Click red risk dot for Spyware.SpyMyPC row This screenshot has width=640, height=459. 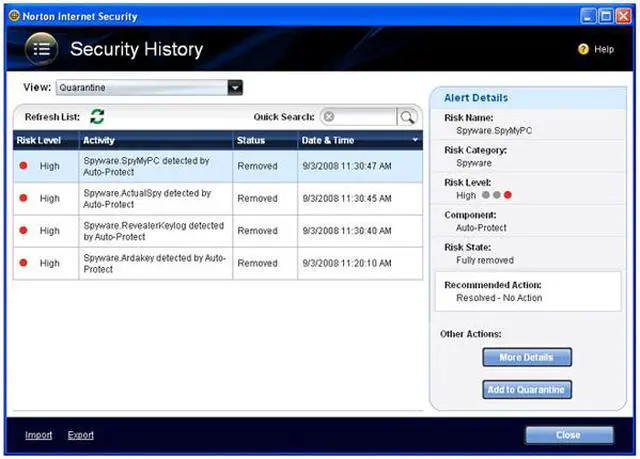coord(23,166)
